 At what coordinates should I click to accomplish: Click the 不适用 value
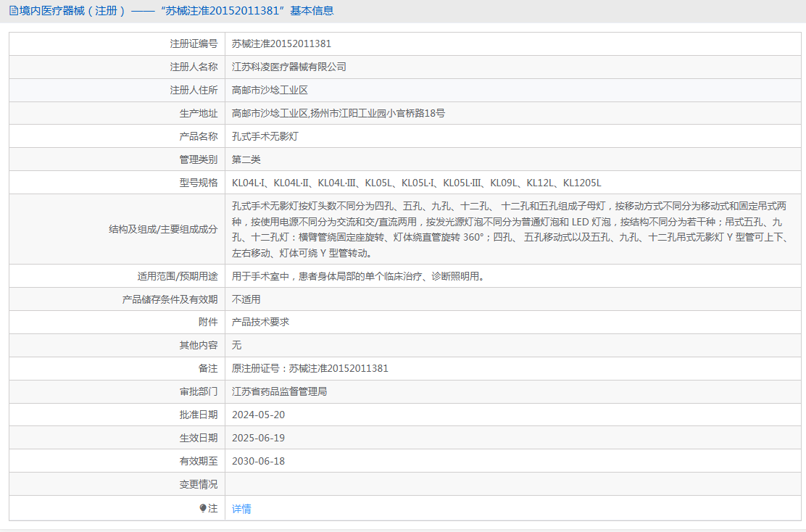246,299
